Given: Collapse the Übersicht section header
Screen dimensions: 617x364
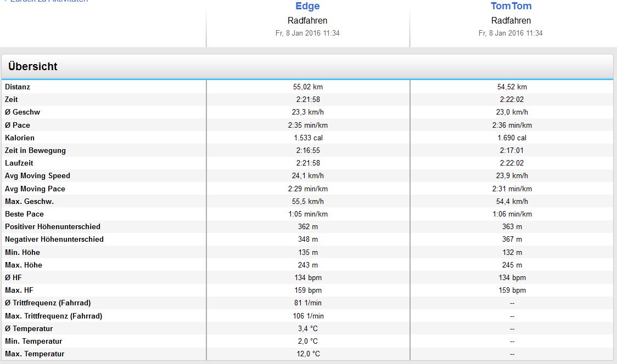Looking at the screenshot, I should (x=33, y=67).
